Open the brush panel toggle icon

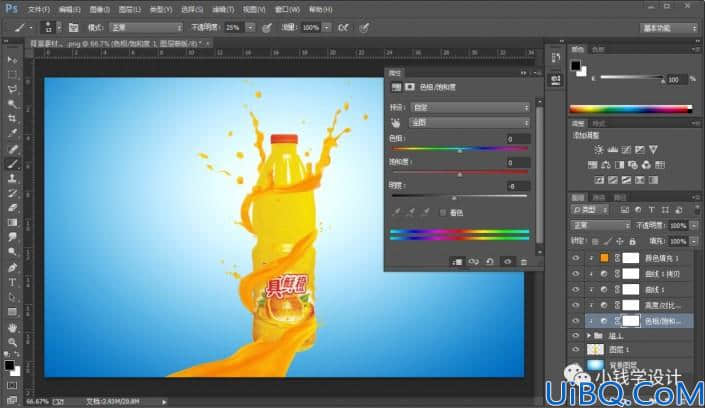pyautogui.click(x=73, y=28)
